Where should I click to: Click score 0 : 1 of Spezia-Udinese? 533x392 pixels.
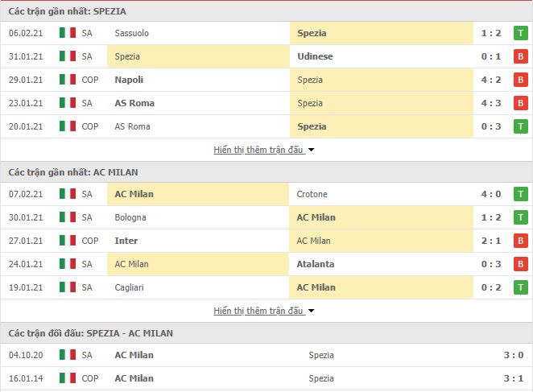tap(491, 56)
